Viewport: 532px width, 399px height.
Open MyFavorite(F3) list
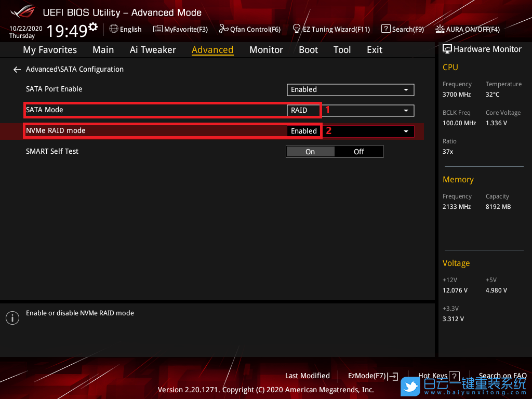pos(180,29)
